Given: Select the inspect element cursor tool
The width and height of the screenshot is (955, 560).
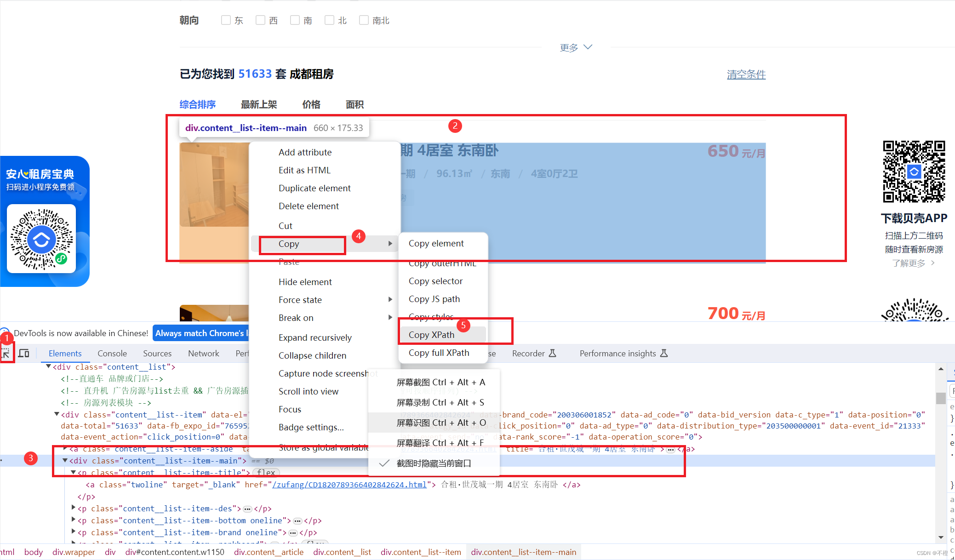Looking at the screenshot, I should coord(6,352).
